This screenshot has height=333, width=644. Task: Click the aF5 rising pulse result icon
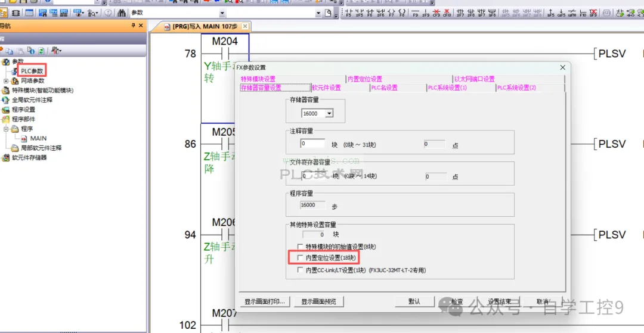coord(551,13)
